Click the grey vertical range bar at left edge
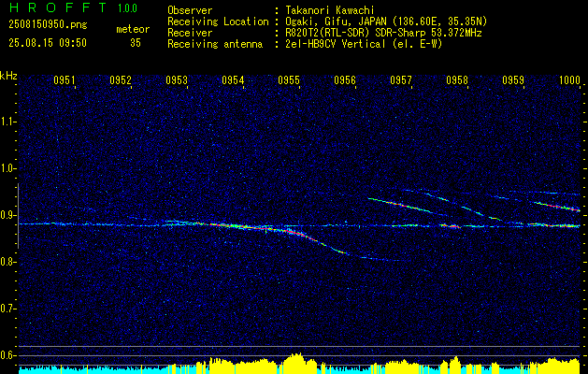The width and height of the screenshot is (588, 374). click(18, 216)
